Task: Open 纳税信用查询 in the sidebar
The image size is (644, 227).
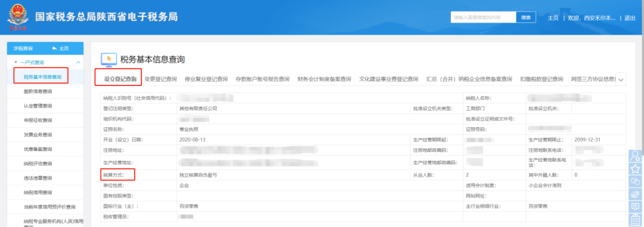Action: [x=38, y=192]
